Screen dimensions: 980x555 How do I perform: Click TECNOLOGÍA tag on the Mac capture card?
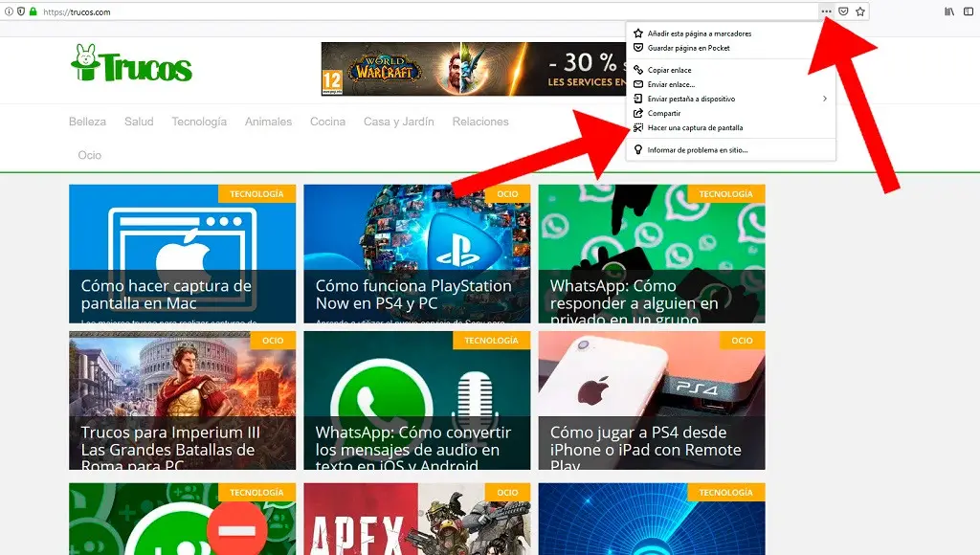tap(256, 193)
